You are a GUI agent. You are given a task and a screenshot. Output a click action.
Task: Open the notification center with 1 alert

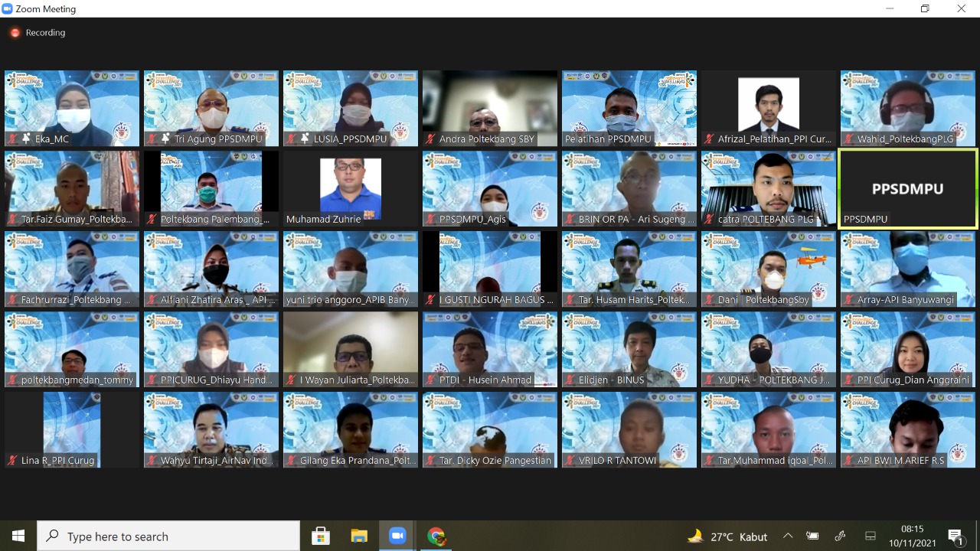(x=955, y=536)
